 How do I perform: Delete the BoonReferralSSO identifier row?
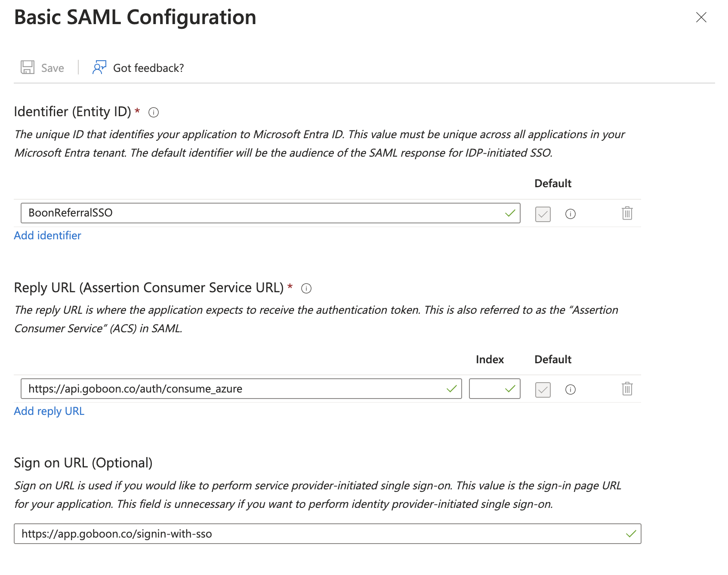(x=627, y=213)
